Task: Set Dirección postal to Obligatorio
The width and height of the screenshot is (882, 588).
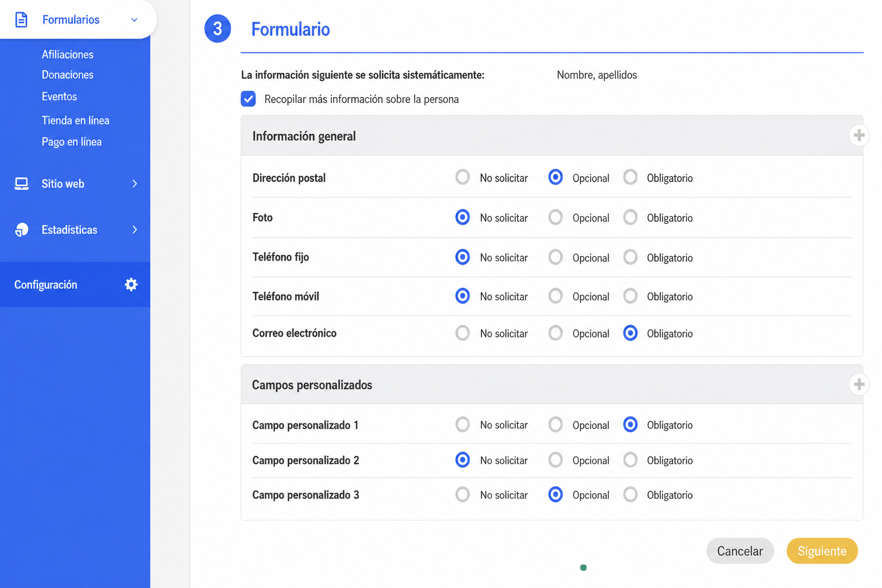Action: click(x=630, y=177)
